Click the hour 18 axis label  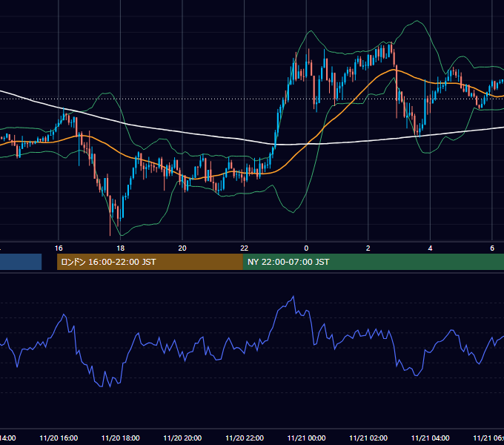(x=121, y=248)
